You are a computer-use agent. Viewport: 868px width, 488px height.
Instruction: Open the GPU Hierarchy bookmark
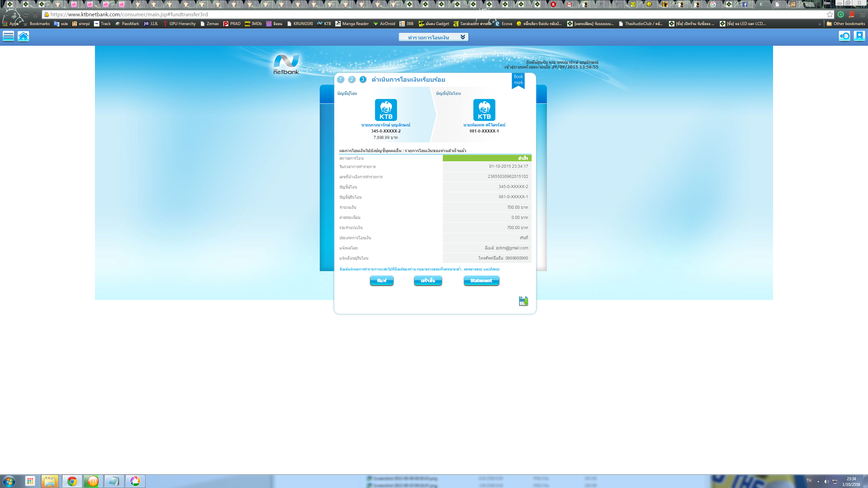coord(179,24)
